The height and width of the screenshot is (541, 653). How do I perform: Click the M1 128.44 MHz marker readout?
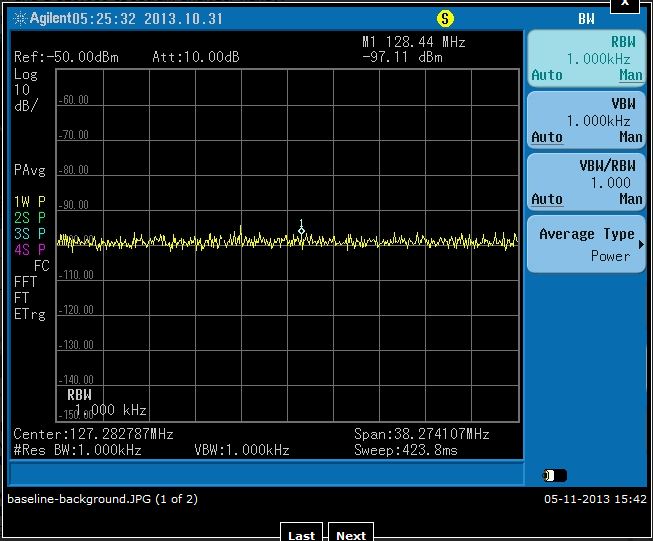click(x=414, y=42)
